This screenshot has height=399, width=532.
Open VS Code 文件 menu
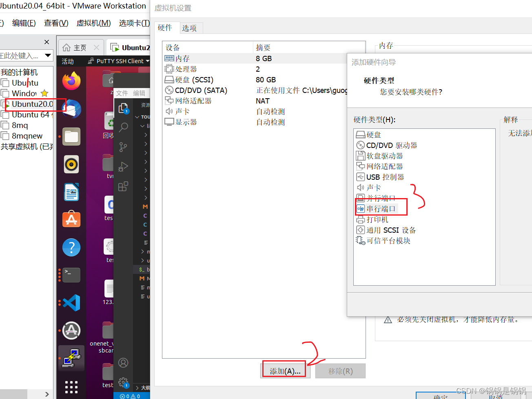pyautogui.click(x=122, y=93)
